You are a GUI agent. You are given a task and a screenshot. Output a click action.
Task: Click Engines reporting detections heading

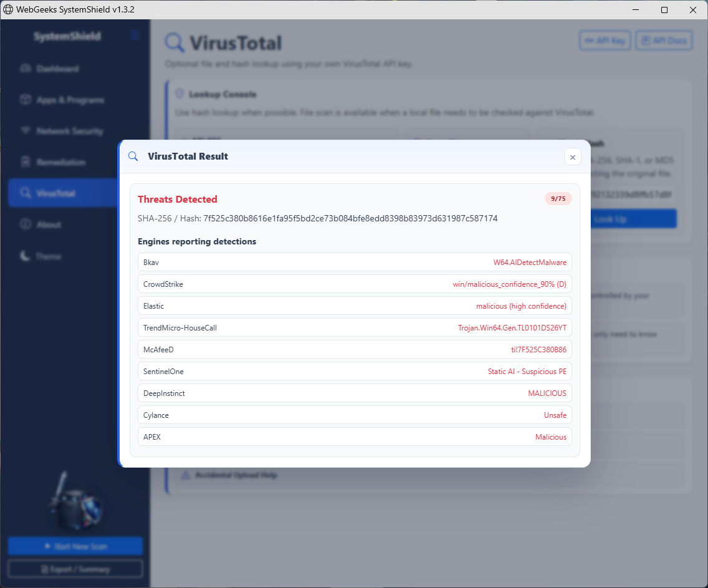tap(197, 241)
